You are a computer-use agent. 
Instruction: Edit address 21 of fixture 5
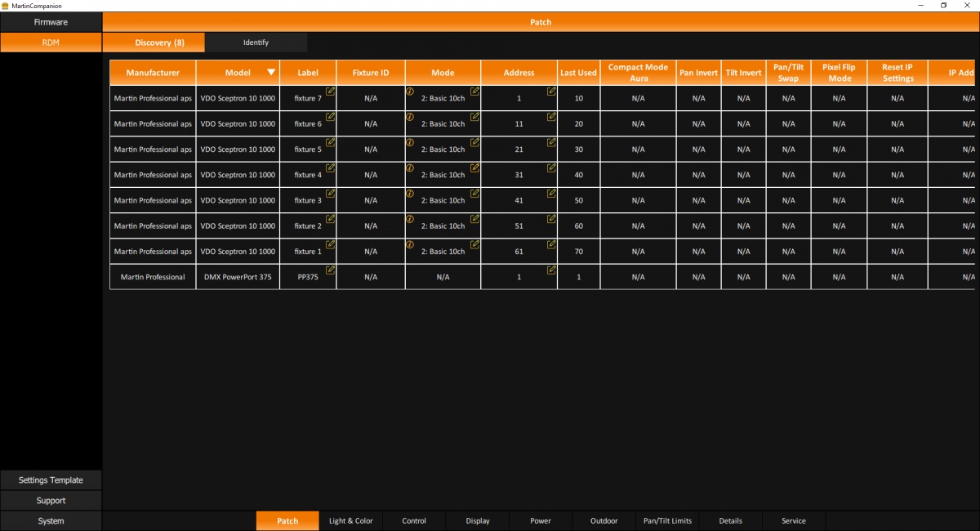click(x=552, y=142)
